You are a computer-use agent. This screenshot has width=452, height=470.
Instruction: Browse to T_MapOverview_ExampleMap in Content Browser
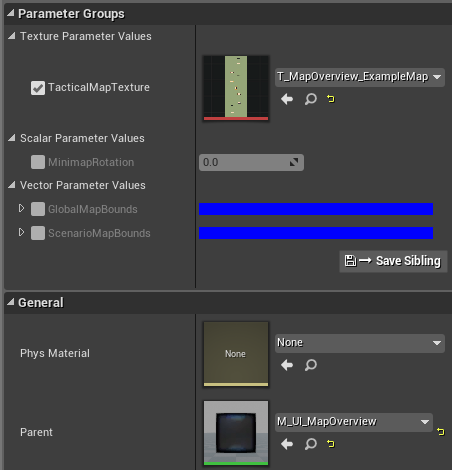click(311, 99)
